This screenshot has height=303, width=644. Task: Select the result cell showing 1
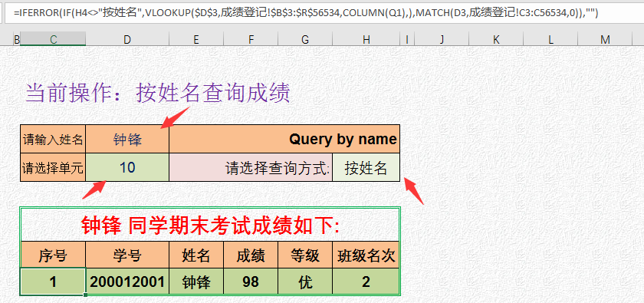(x=53, y=282)
